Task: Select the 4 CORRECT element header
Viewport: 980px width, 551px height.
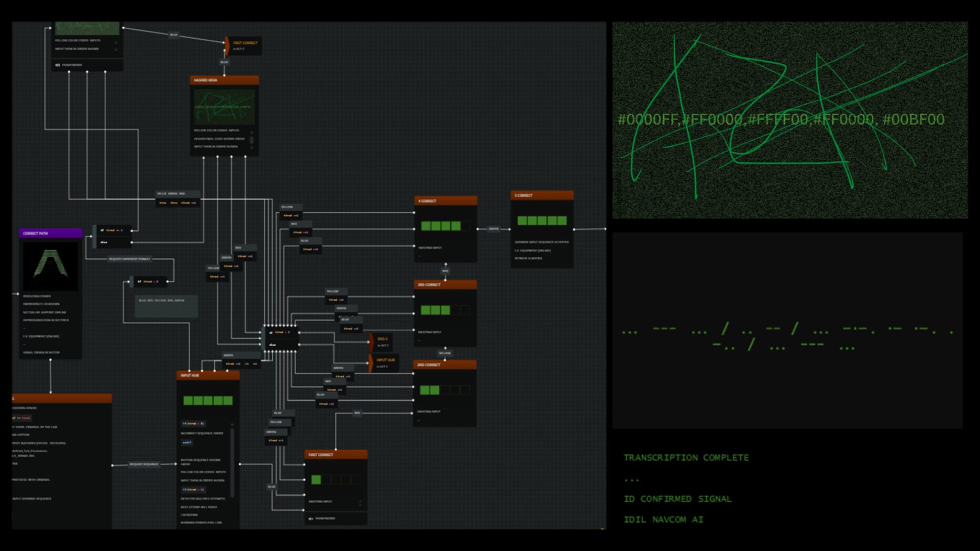Action: pyautogui.click(x=445, y=201)
